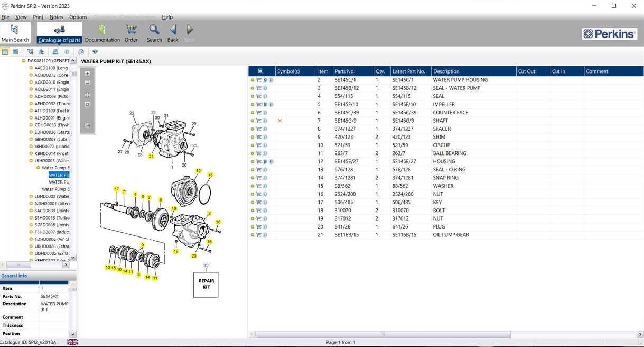Select the first panel layout icon
This screenshot has height=347, width=644.
pos(5,52)
